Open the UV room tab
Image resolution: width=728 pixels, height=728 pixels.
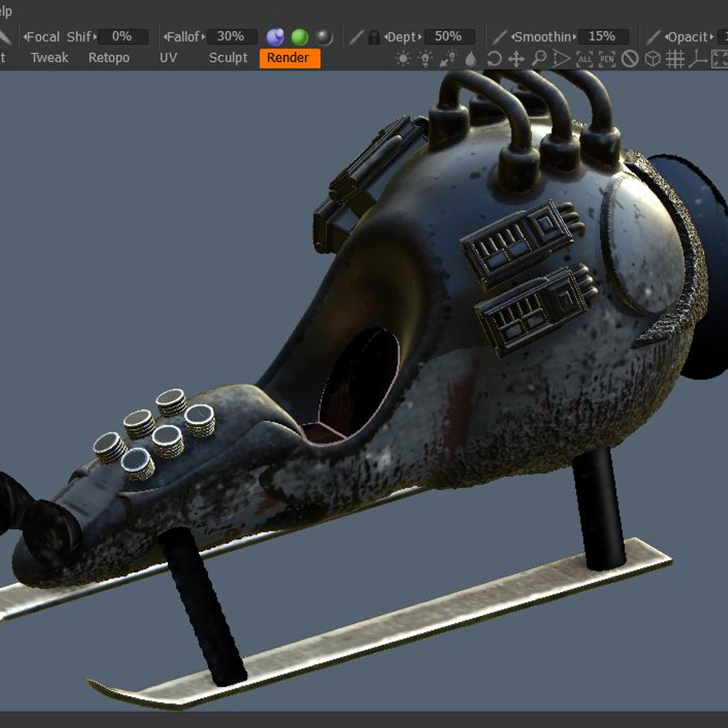point(168,58)
